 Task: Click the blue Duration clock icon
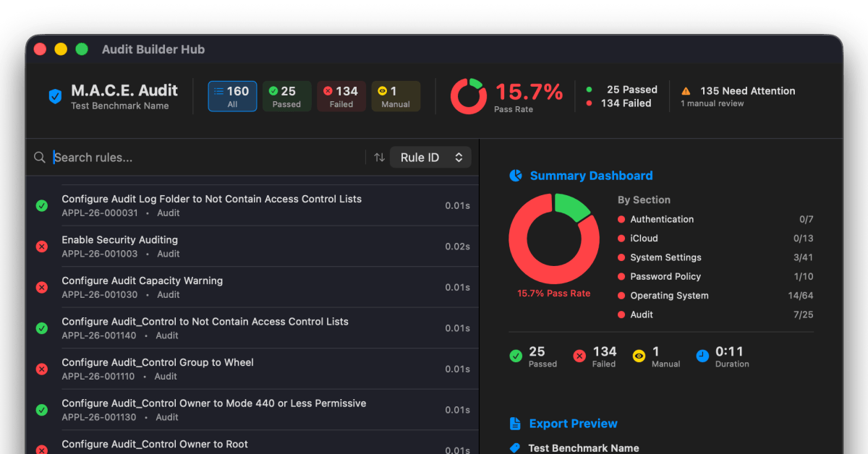(702, 356)
